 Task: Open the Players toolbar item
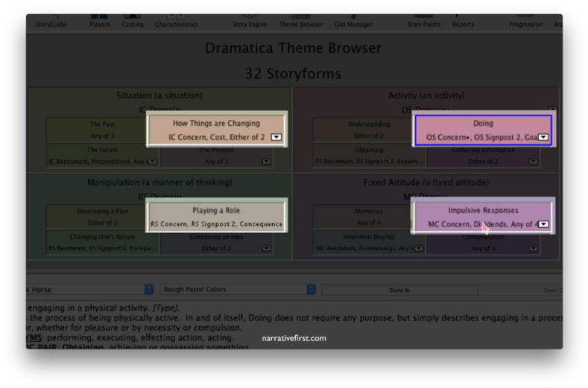click(100, 22)
